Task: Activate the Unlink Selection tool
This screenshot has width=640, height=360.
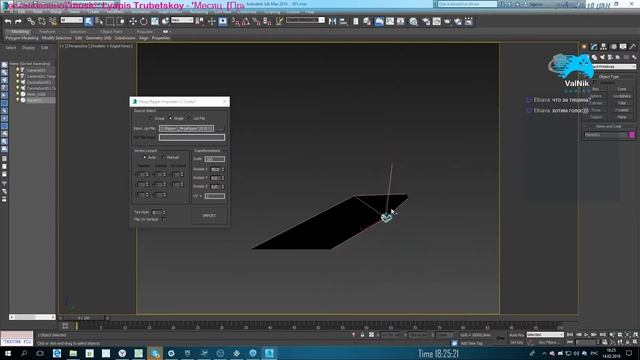Action: point(42,21)
